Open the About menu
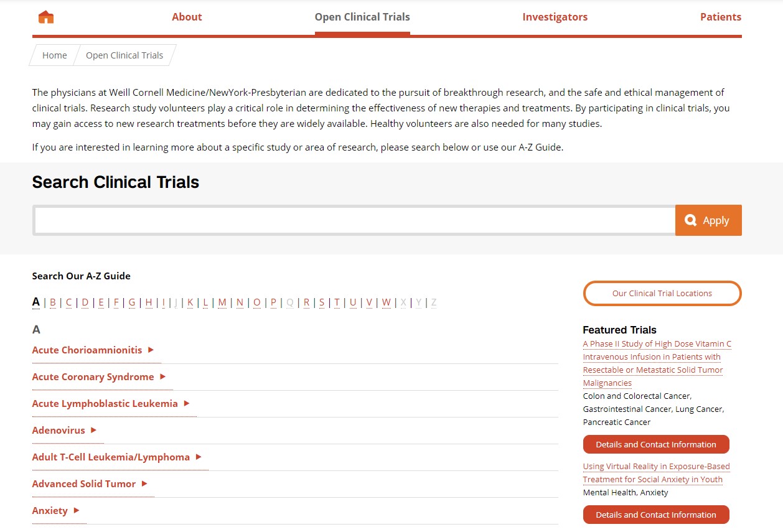 tap(187, 17)
